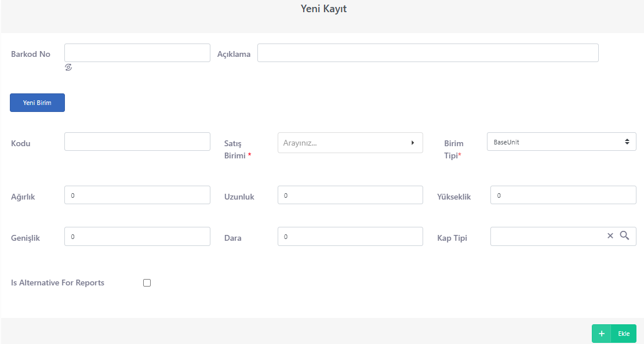
Task: Click the Yeni Birim button
Action: click(x=37, y=103)
